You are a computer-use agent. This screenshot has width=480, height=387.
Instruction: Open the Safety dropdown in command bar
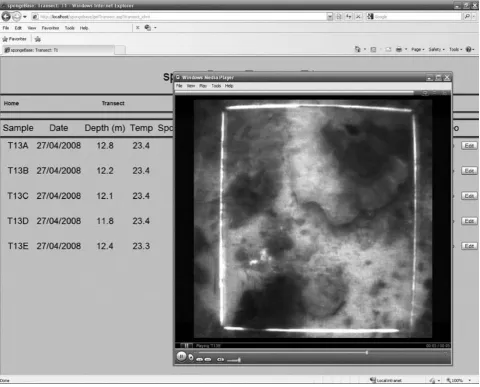pos(436,49)
